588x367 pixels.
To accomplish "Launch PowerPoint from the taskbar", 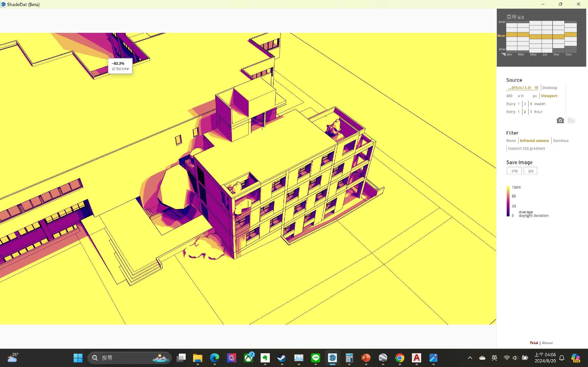I will [x=366, y=358].
